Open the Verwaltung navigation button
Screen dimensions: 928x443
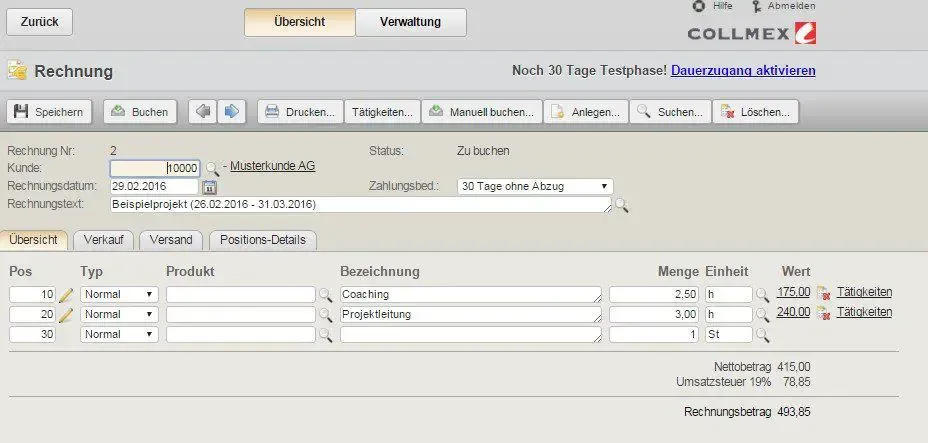(411, 22)
